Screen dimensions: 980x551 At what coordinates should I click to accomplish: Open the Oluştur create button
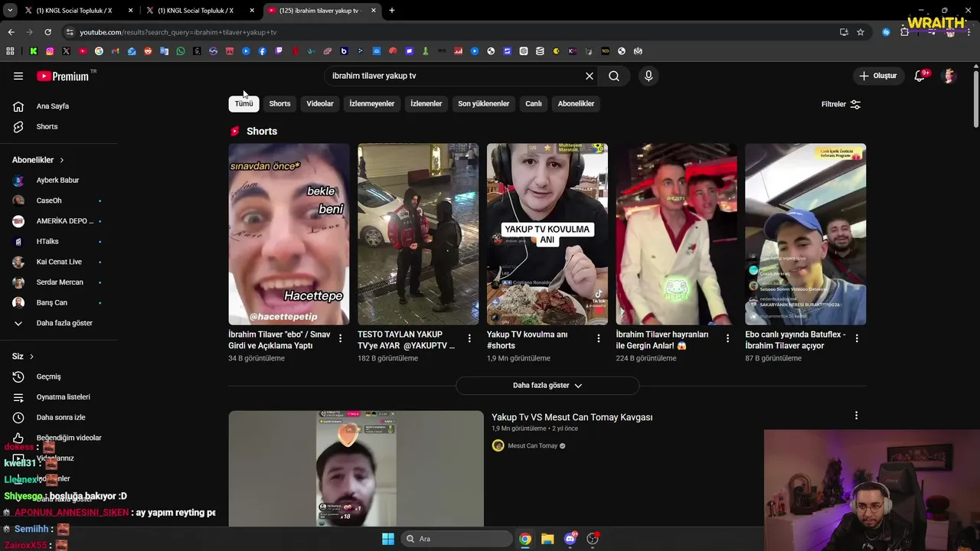click(x=877, y=76)
